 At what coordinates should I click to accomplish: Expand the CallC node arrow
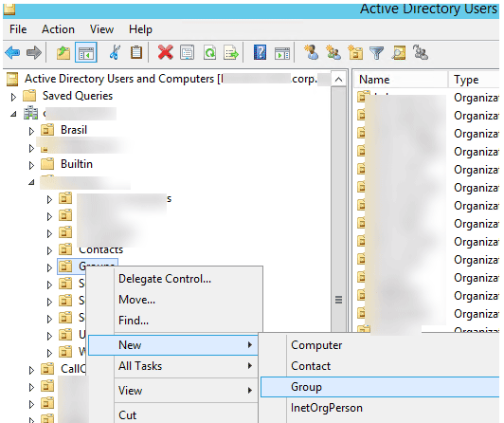(x=31, y=370)
